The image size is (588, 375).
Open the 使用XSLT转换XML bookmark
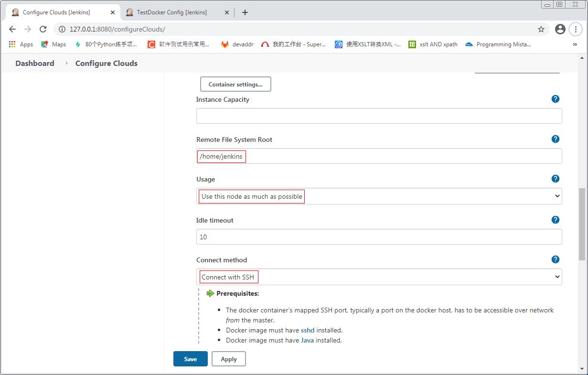(x=368, y=44)
